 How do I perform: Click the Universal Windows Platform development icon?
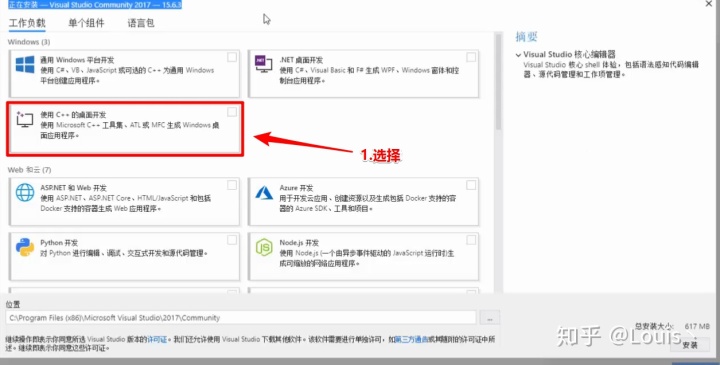click(25, 65)
